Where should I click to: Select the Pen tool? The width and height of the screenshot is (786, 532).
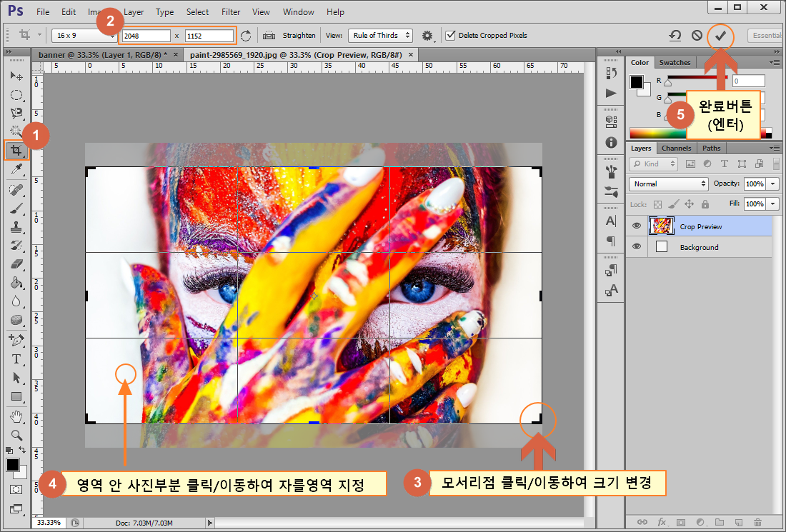pos(16,340)
